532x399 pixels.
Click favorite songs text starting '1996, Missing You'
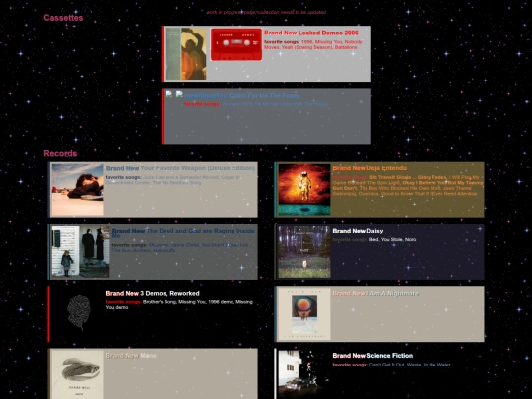(314, 44)
